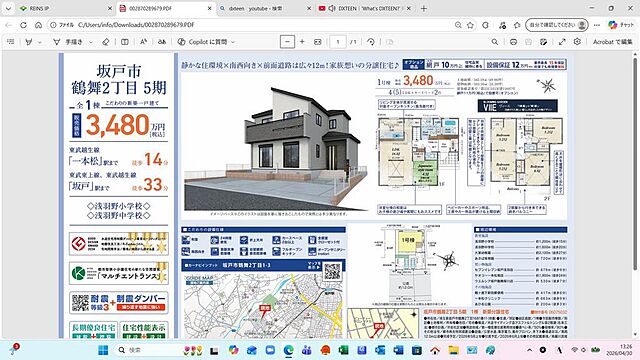
Task: Click the save as edit icon
Action: 543,42
